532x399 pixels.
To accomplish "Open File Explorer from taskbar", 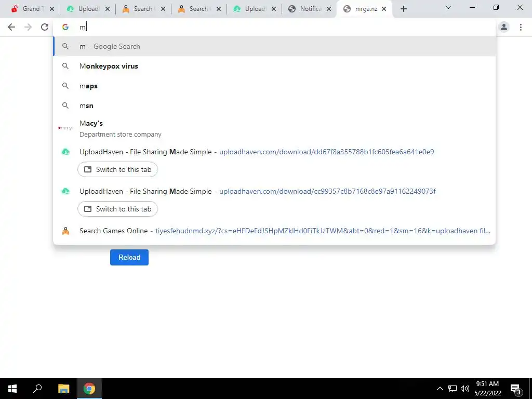I will (63, 389).
